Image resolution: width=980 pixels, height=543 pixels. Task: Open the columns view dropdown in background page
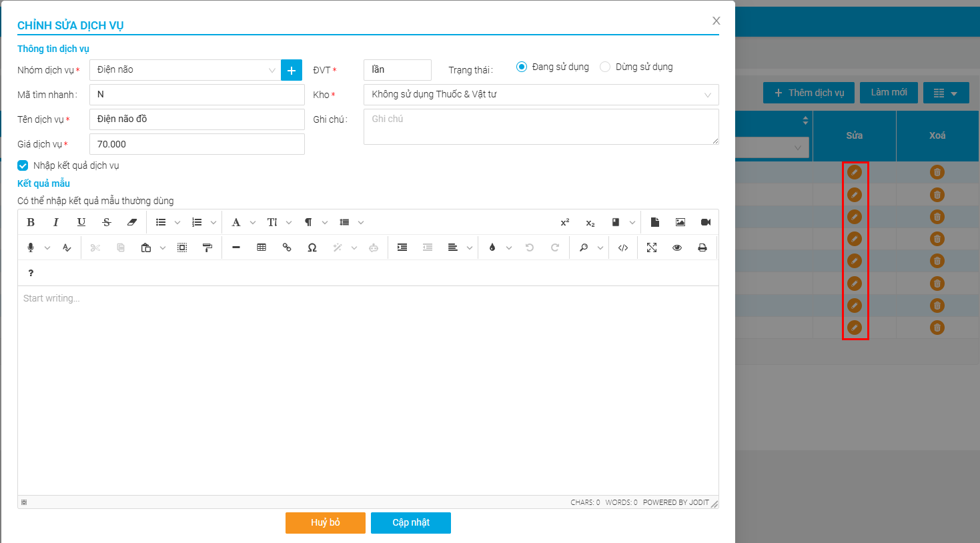946,93
